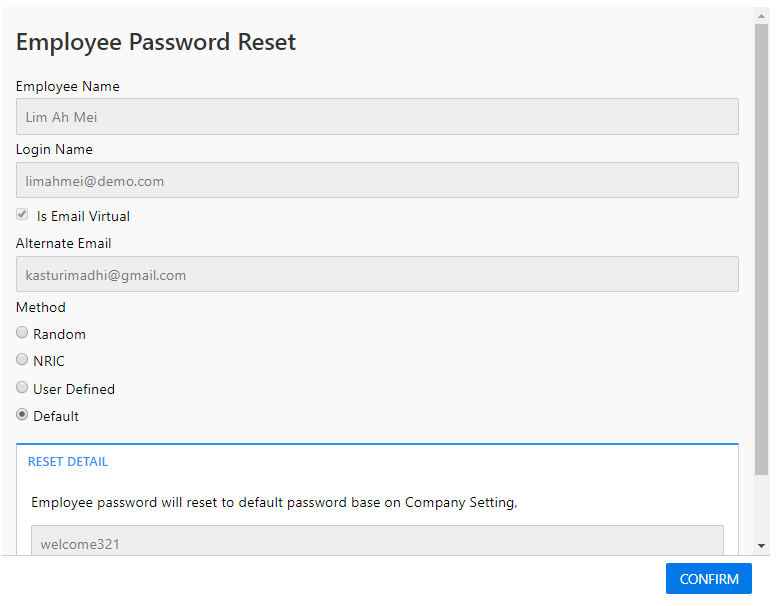Click the Employee Password Reset heading
780x606 pixels.
[156, 42]
